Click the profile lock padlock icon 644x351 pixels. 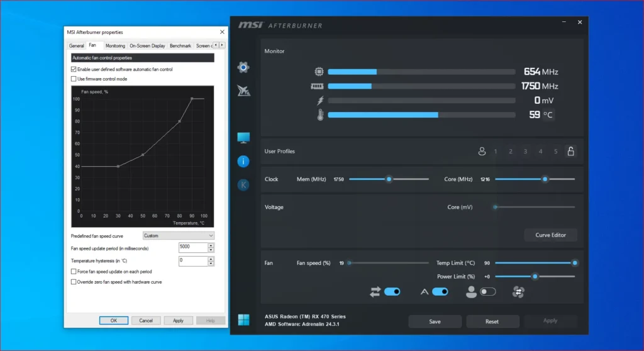[x=571, y=151]
